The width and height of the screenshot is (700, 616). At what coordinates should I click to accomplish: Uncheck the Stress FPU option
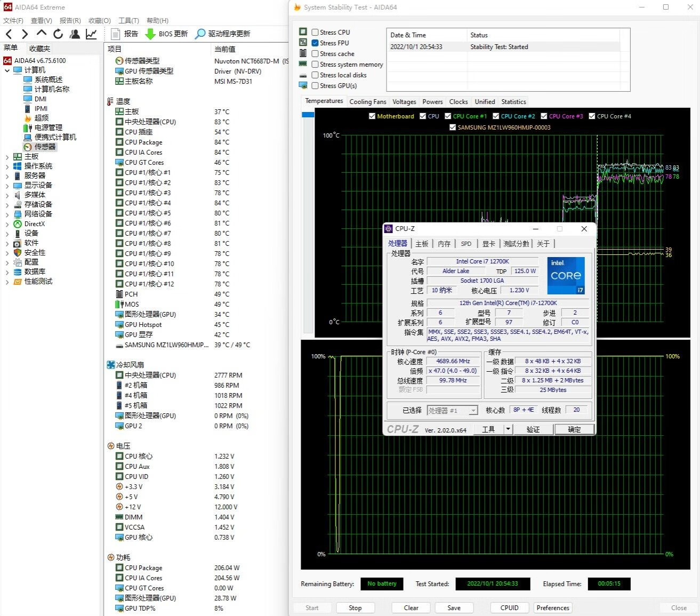coord(315,43)
